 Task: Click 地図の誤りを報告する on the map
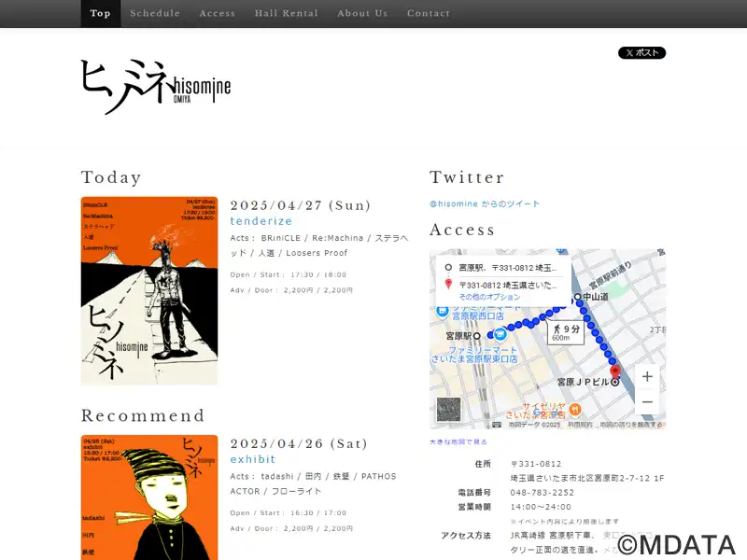[x=631, y=425]
